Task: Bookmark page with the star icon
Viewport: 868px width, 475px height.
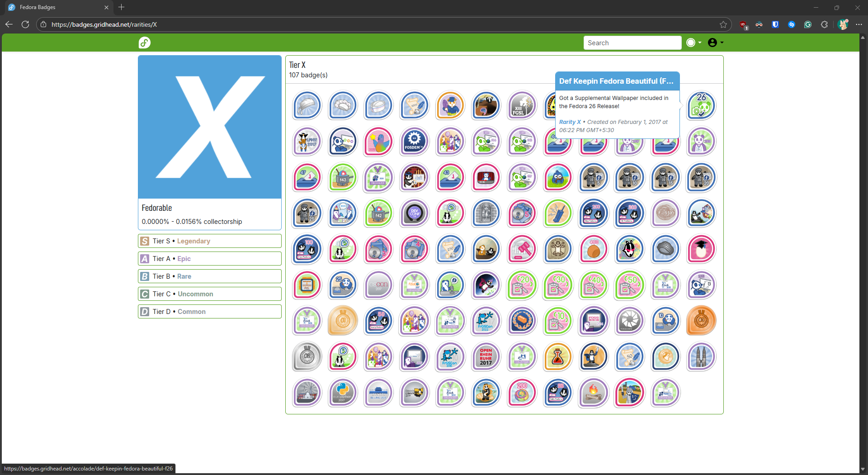Action: pyautogui.click(x=723, y=25)
